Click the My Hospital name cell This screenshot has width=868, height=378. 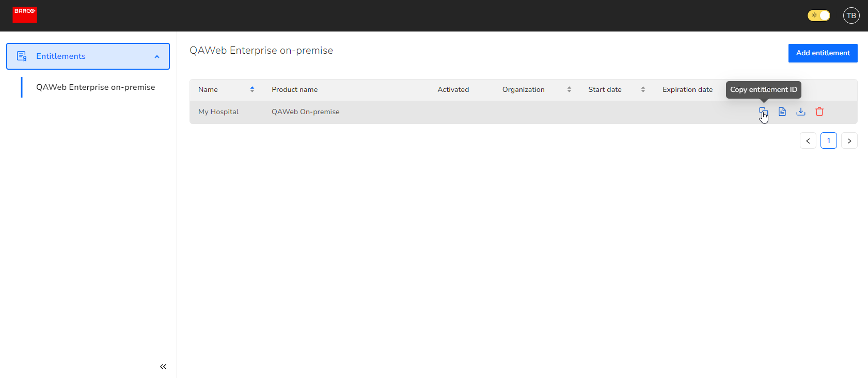218,112
